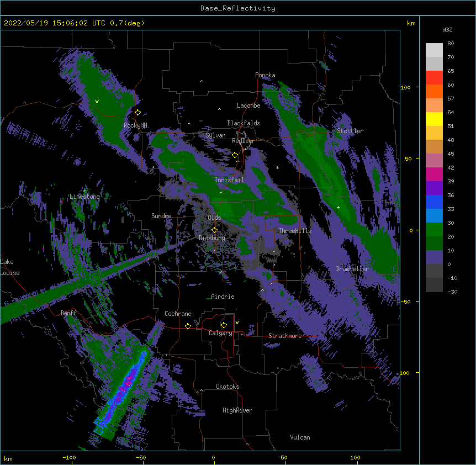This screenshot has width=476, height=465.
Task: Pick the red 65–60 dBZ legend band
Action: (434, 78)
